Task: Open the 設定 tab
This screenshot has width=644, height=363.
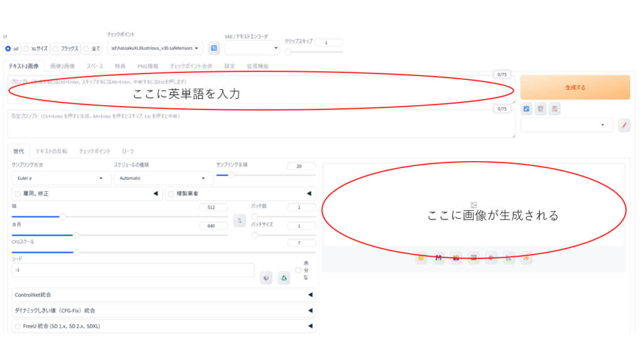Action: click(230, 66)
